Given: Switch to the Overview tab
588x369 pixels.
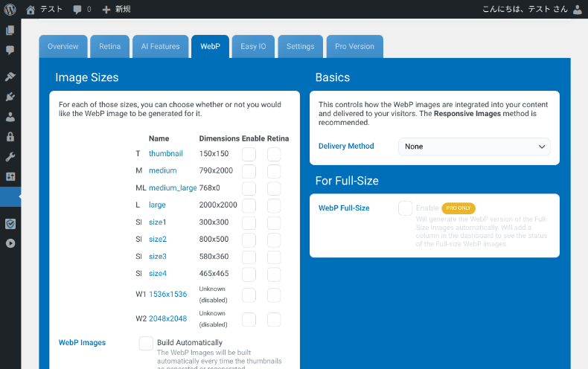Looking at the screenshot, I should (x=63, y=46).
